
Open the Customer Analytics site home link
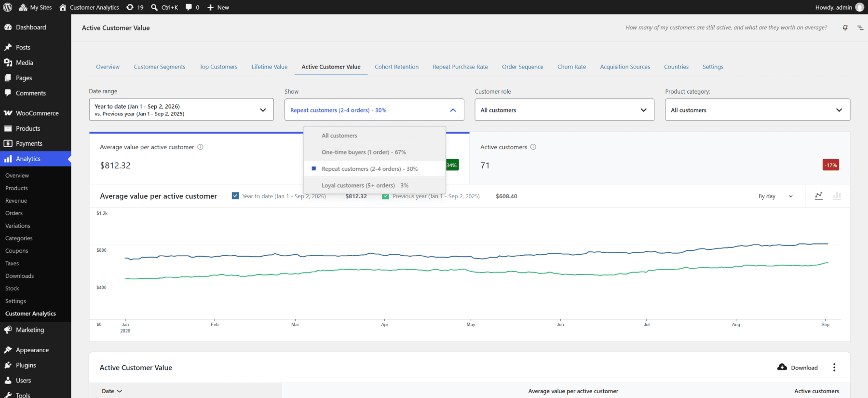[x=89, y=7]
